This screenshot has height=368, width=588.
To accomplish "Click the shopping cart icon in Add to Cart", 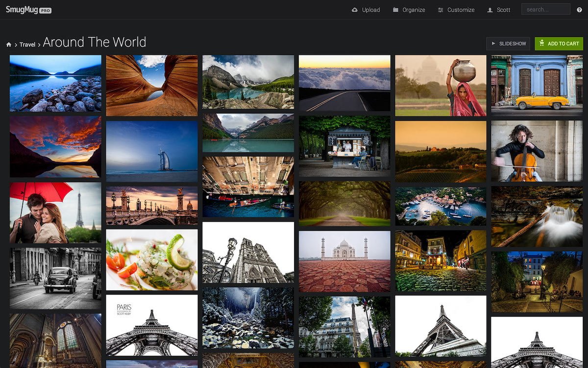I will [541, 44].
